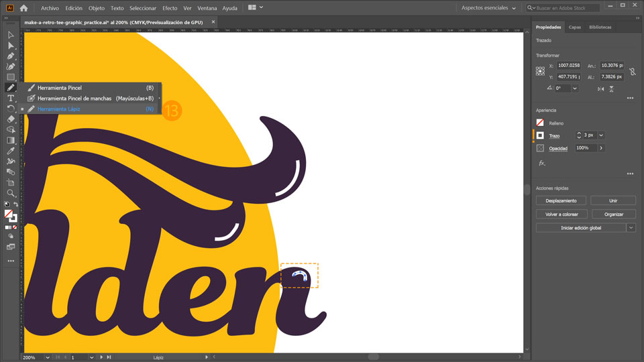
Task: Click the Trazo stroke color swatch
Action: tap(540, 135)
